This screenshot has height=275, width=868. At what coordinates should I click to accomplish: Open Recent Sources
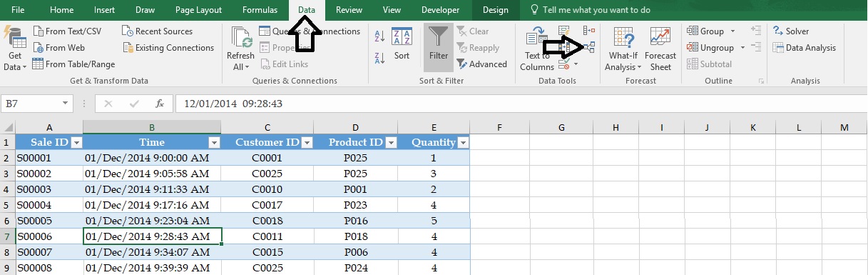point(157,31)
